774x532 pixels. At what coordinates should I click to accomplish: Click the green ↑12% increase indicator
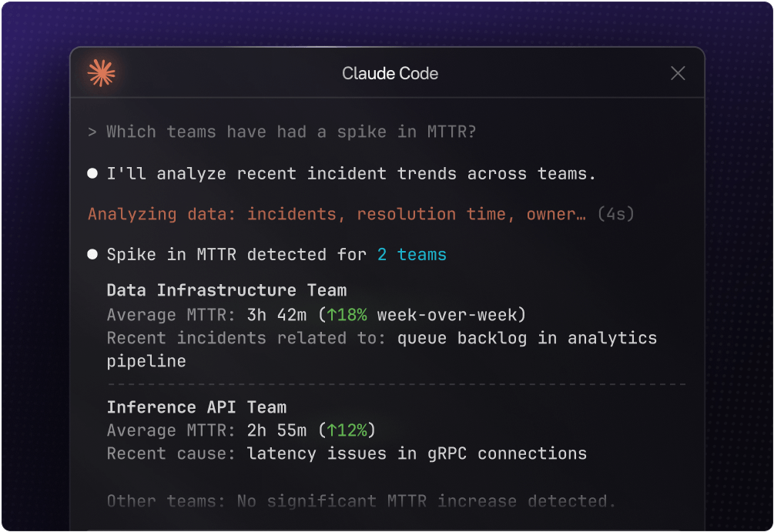coord(348,430)
